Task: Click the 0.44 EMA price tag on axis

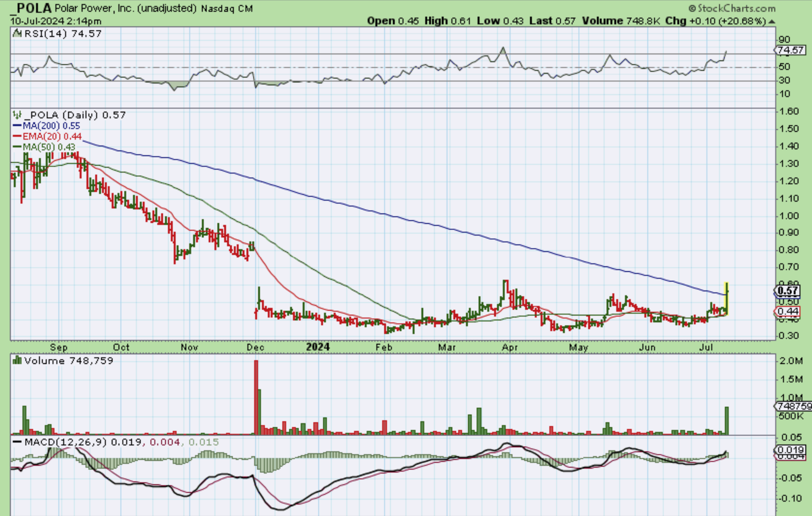Action: click(788, 311)
